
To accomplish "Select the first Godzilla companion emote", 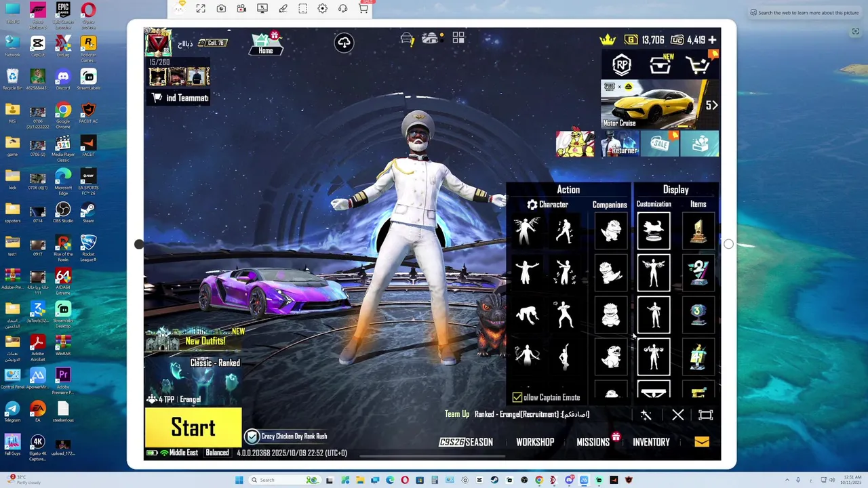I will [x=610, y=230].
